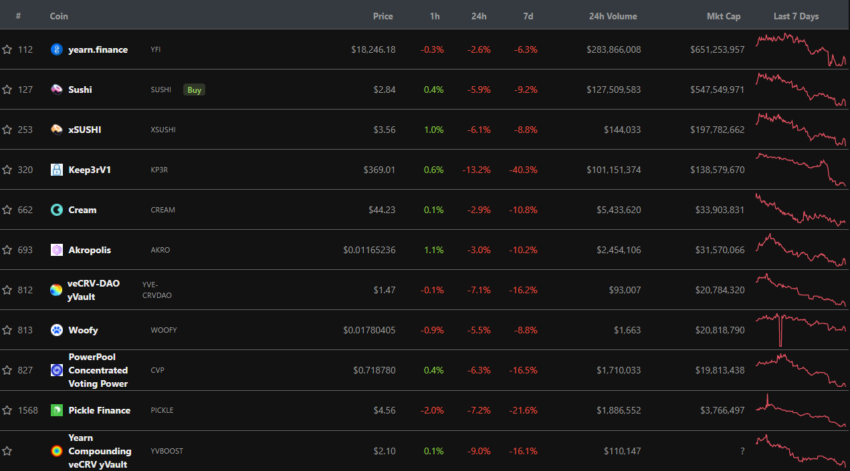This screenshot has height=471, width=850.
Task: Toggle the star beside Cream
Action: point(7,210)
